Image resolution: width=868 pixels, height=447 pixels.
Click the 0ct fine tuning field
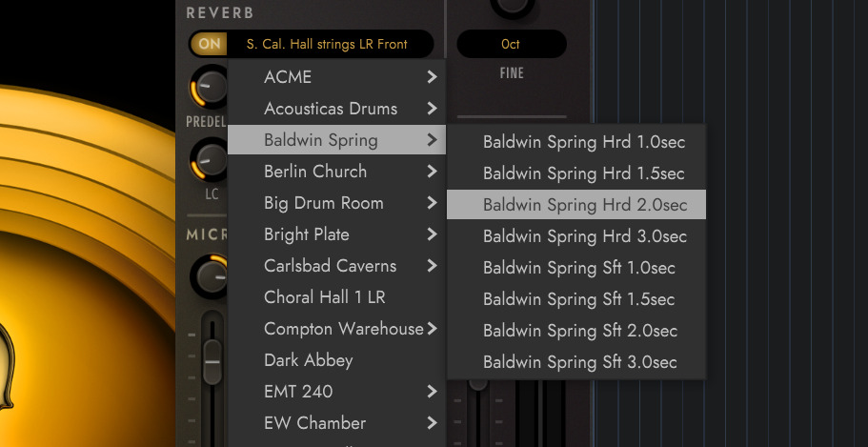[511, 44]
